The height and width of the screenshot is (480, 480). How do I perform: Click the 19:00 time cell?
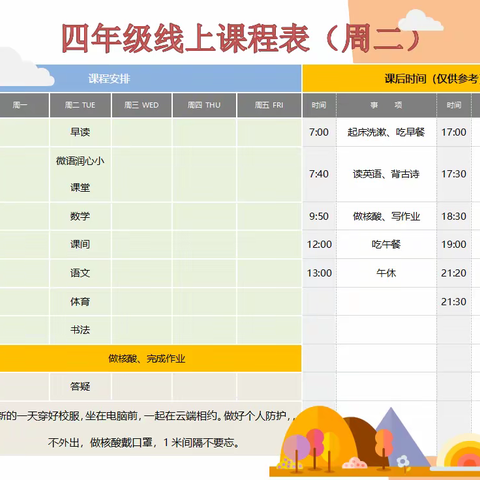454,244
